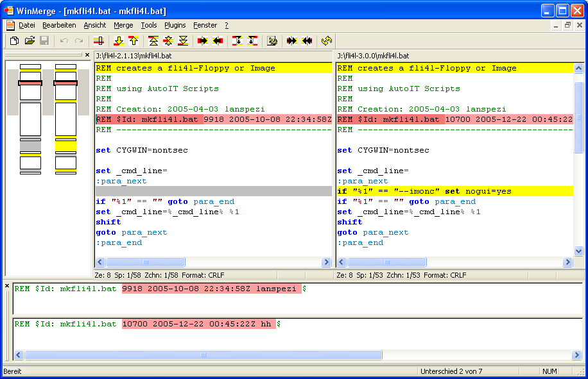Click right arrow of left pane horizontal scrollbar
Screen dimensions: 588x379
(326, 262)
